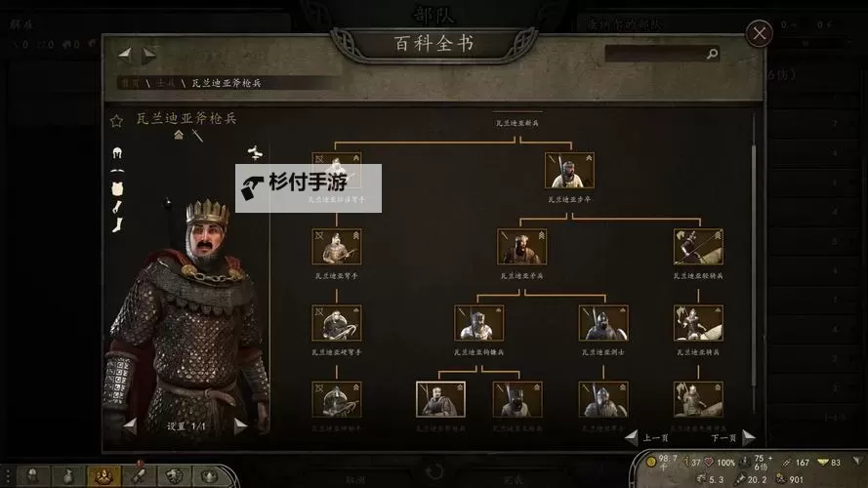868x488 pixels.
Task: Open the clan lion emblem icon
Action: pos(174,475)
